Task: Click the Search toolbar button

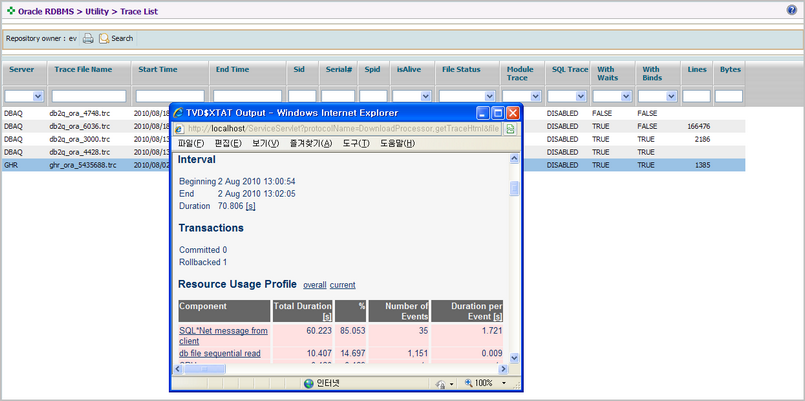Action: (116, 39)
